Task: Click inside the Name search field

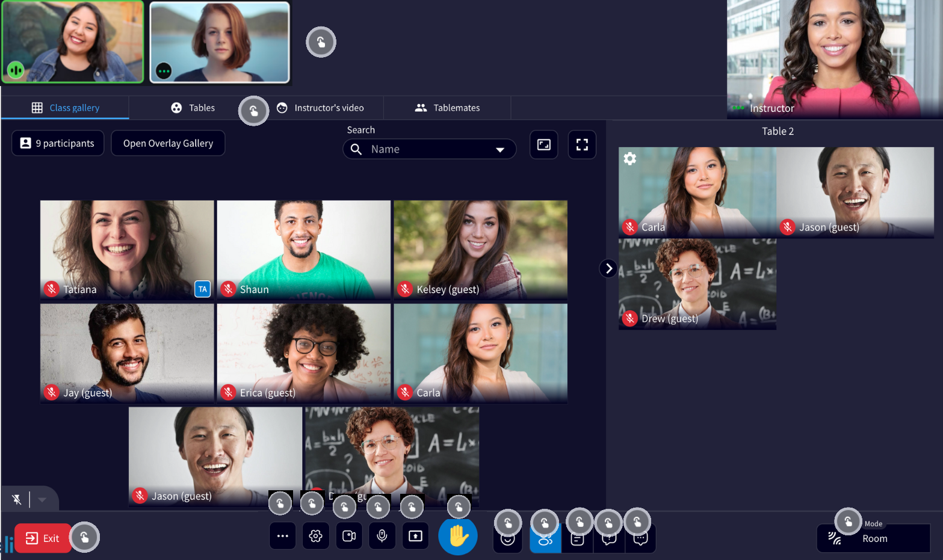Action: point(421,149)
